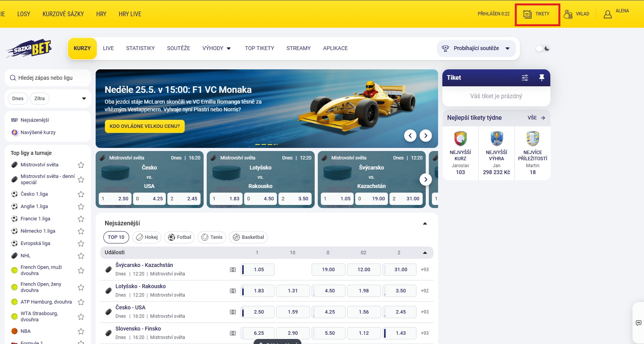Advance the match cards carousel arrow

pyautogui.click(x=426, y=180)
